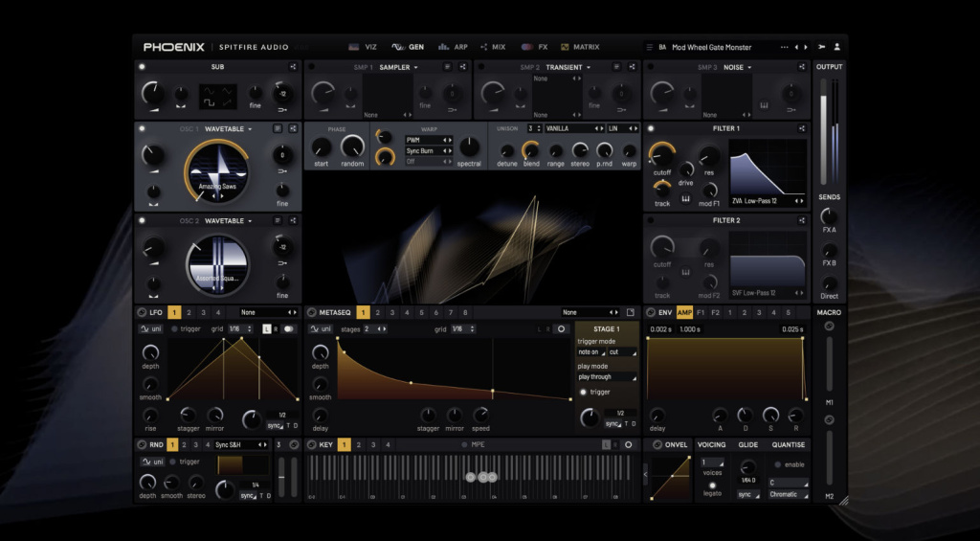Open the preset browser hamburger menu icon
The height and width of the screenshot is (541, 980).
coord(650,47)
